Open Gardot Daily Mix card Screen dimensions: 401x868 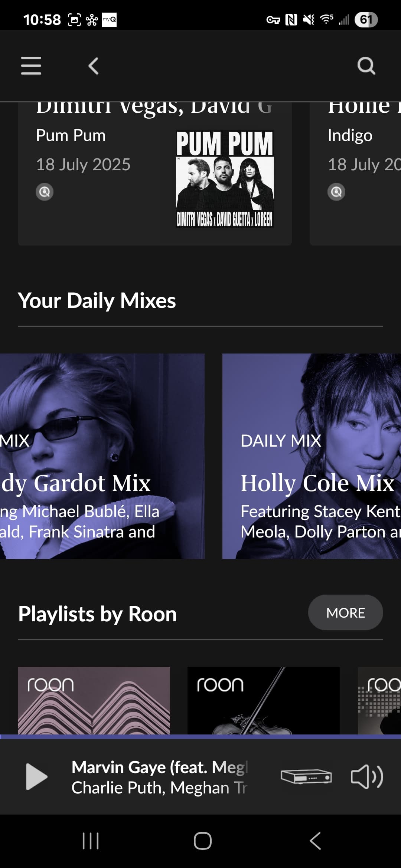(102, 456)
